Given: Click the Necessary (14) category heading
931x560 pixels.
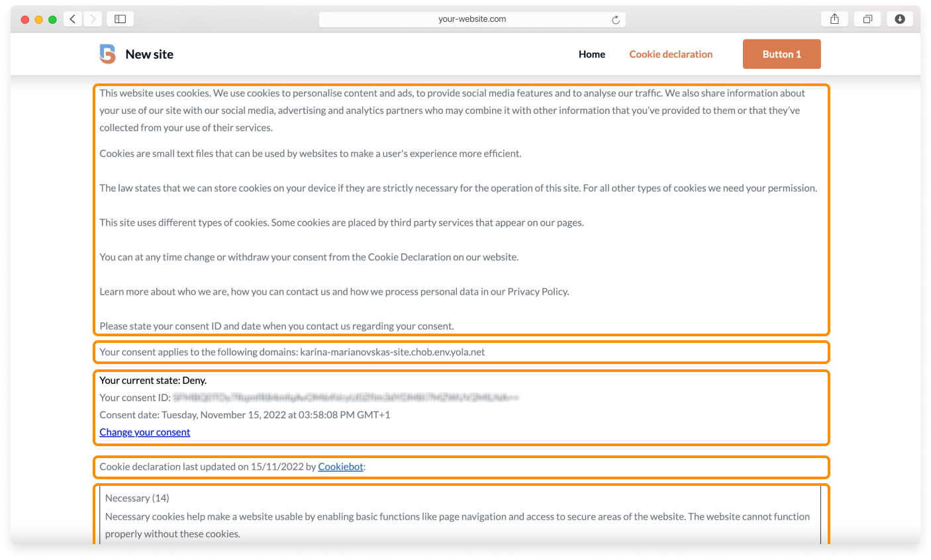Looking at the screenshot, I should (137, 498).
